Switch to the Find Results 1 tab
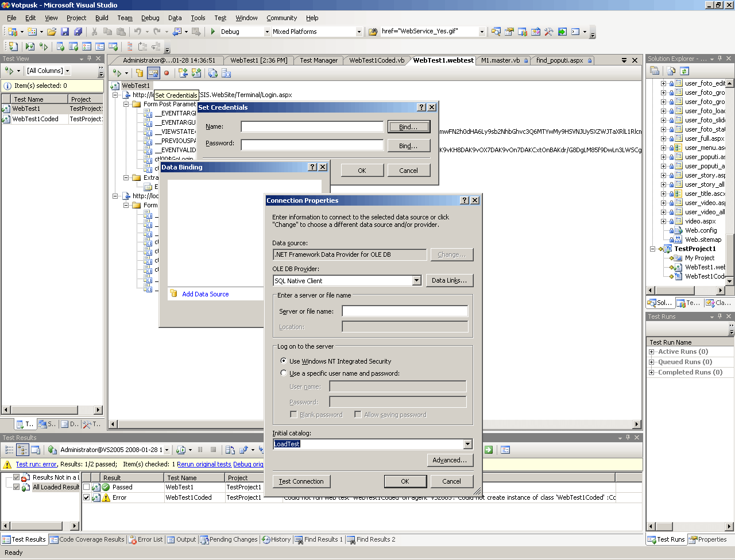The width and height of the screenshot is (735, 560). coord(319,539)
